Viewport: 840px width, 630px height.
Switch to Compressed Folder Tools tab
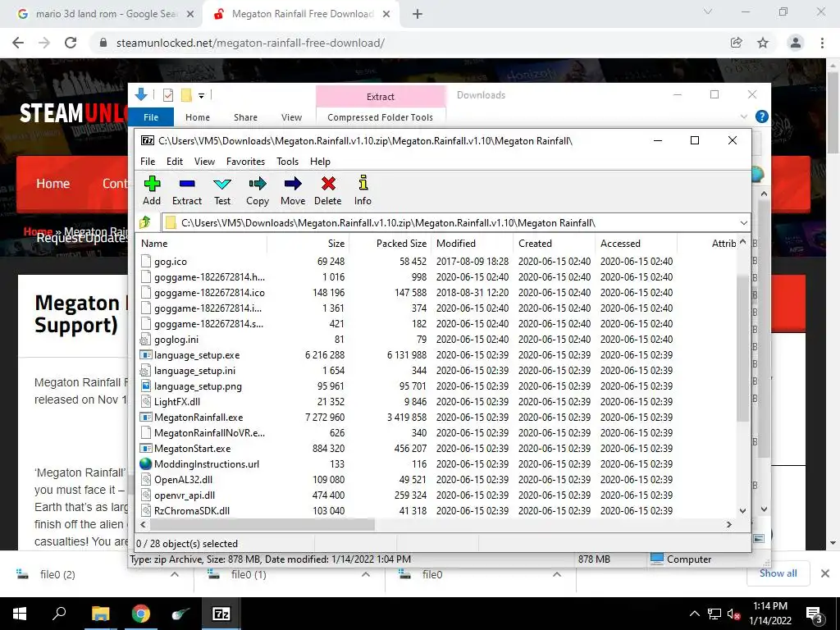point(380,116)
